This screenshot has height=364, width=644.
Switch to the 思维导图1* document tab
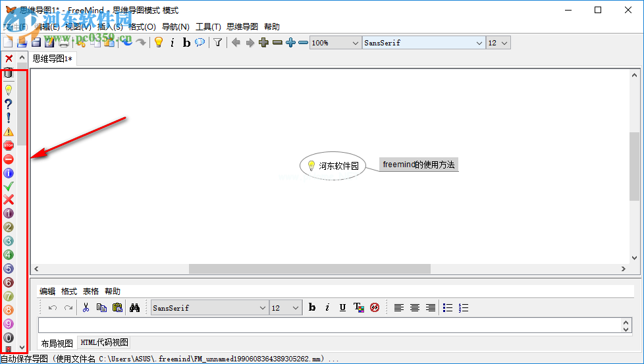[53, 59]
